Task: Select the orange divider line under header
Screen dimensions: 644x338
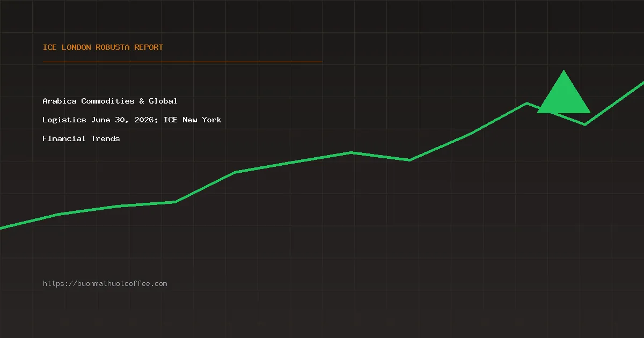Action: 182,62
